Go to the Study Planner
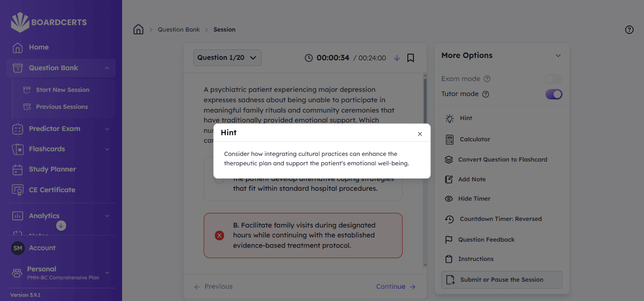Viewport: 644px width, 301px height. point(53,169)
